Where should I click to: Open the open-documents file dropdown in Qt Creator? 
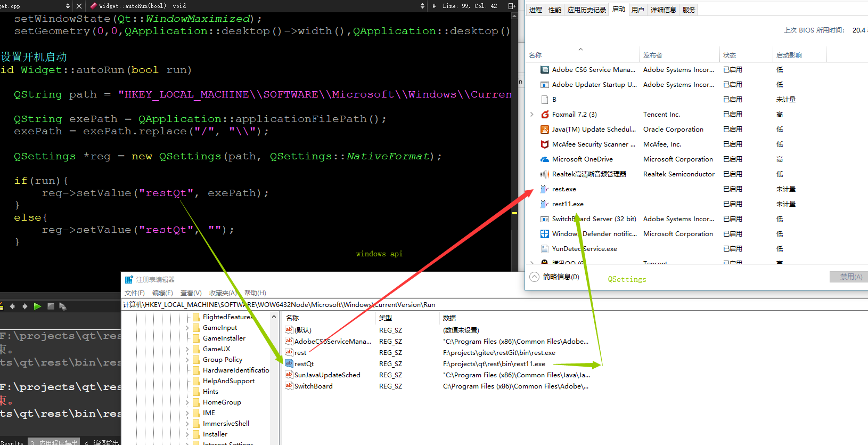tap(68, 6)
